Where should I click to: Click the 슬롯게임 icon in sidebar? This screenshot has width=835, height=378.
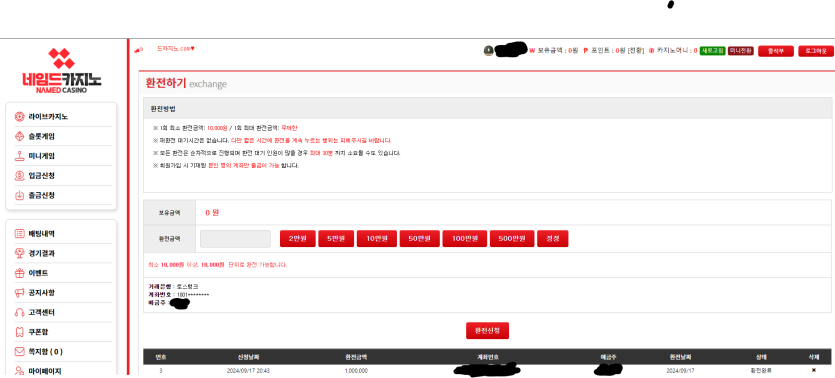point(19,136)
